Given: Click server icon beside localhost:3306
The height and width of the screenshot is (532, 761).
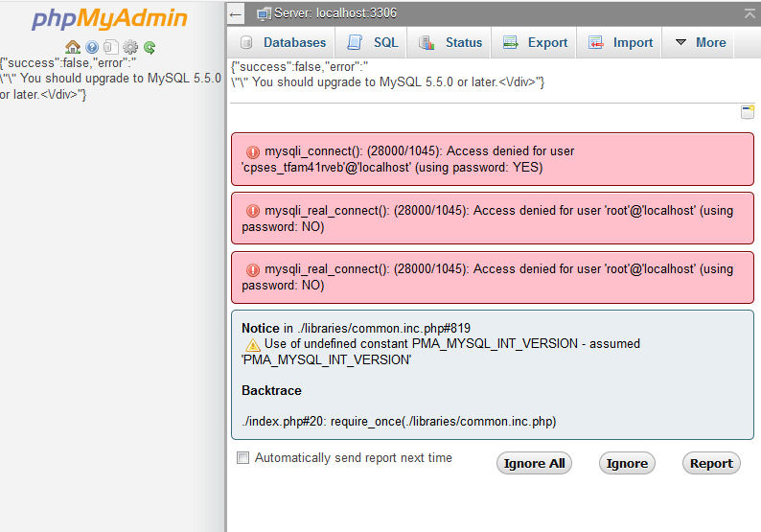Looking at the screenshot, I should click(264, 14).
